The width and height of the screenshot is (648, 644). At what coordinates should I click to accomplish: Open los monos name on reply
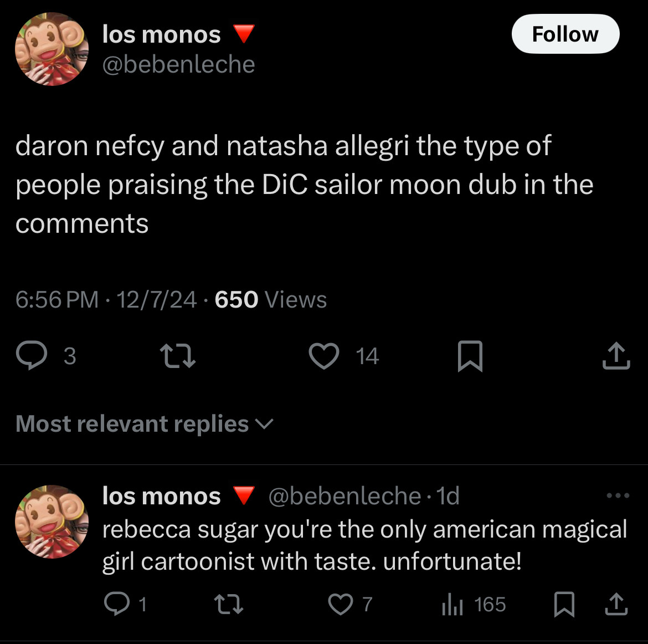[x=162, y=495]
